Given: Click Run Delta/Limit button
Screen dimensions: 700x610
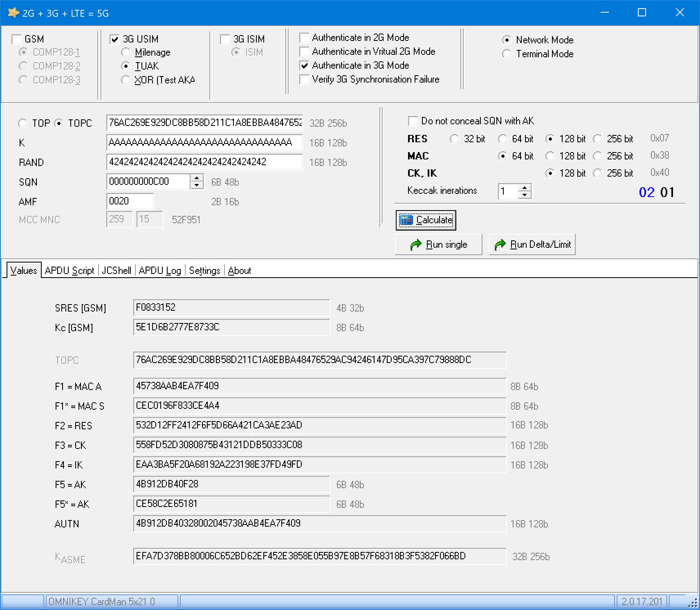Looking at the screenshot, I should (532, 244).
